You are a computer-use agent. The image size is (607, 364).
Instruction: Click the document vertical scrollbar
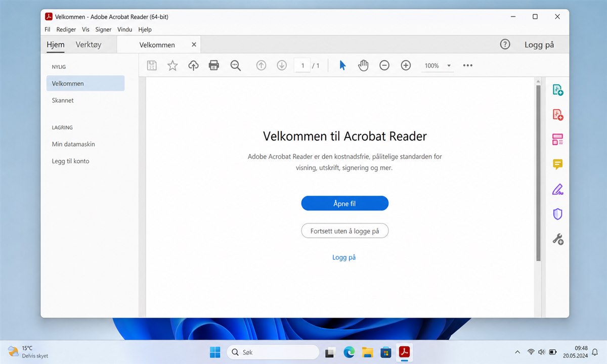(x=538, y=172)
